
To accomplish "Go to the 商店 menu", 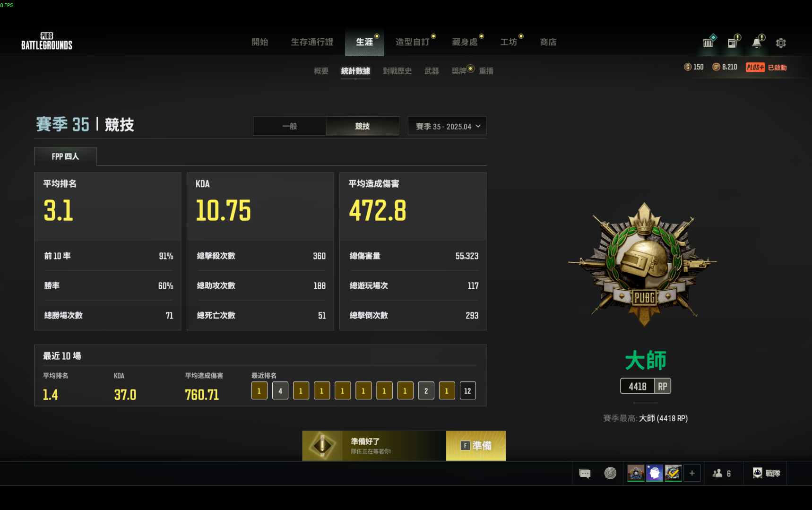I will tap(548, 42).
